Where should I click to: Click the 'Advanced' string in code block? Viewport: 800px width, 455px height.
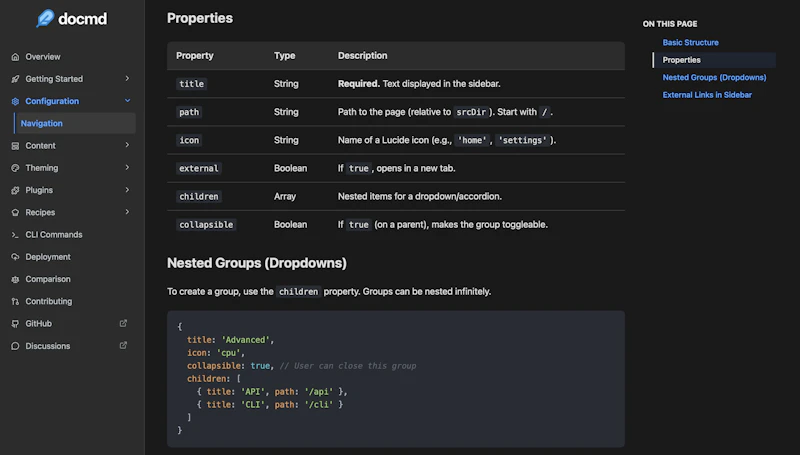tap(245, 340)
